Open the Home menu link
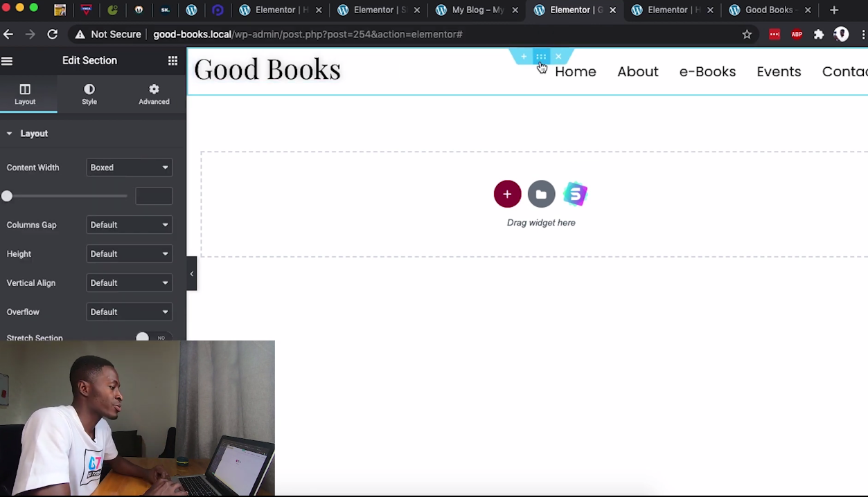 (575, 71)
